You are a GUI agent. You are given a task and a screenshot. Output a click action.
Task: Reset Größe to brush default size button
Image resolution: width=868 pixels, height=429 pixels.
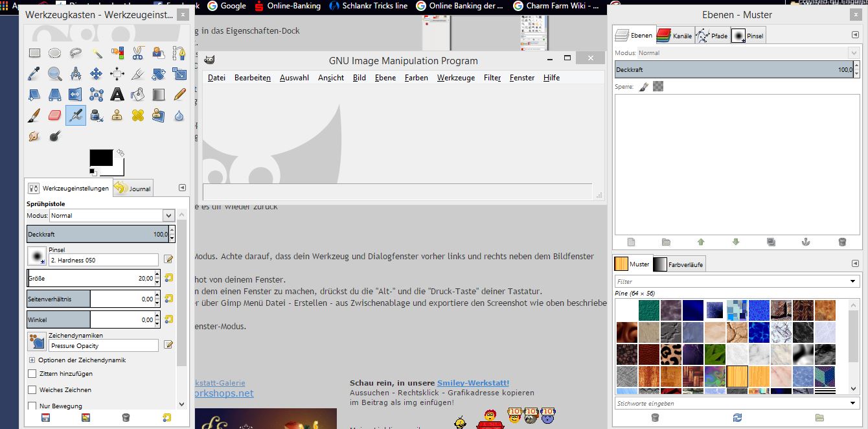click(168, 278)
